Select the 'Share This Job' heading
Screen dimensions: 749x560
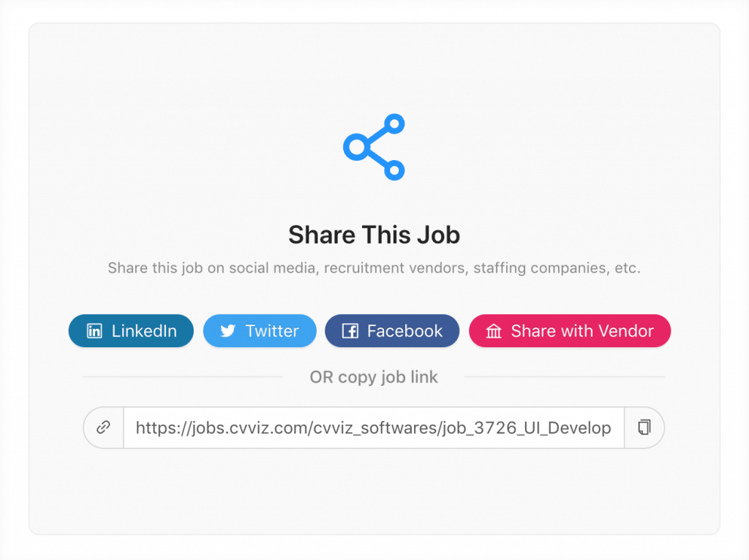point(374,235)
